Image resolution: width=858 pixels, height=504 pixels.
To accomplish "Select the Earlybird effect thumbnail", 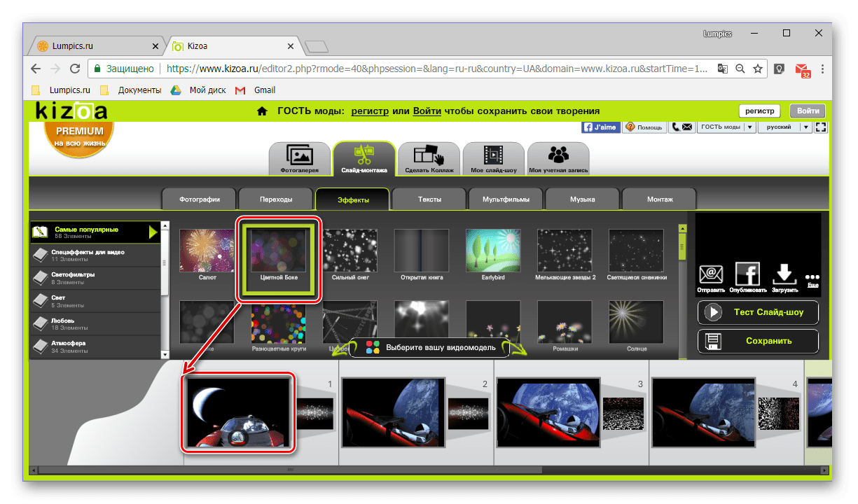I will tap(492, 251).
